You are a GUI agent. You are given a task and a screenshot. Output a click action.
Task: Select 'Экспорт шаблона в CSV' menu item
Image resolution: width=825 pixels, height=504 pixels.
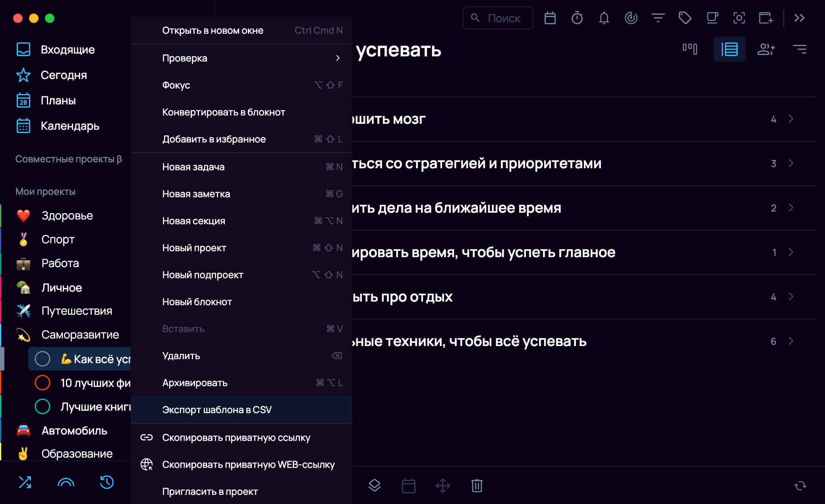[x=217, y=410]
